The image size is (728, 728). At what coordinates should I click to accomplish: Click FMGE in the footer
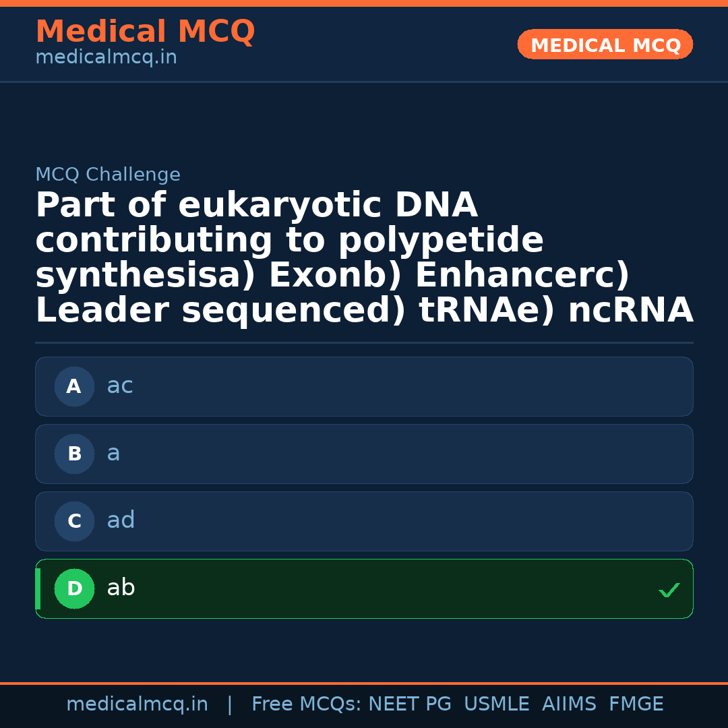click(636, 704)
